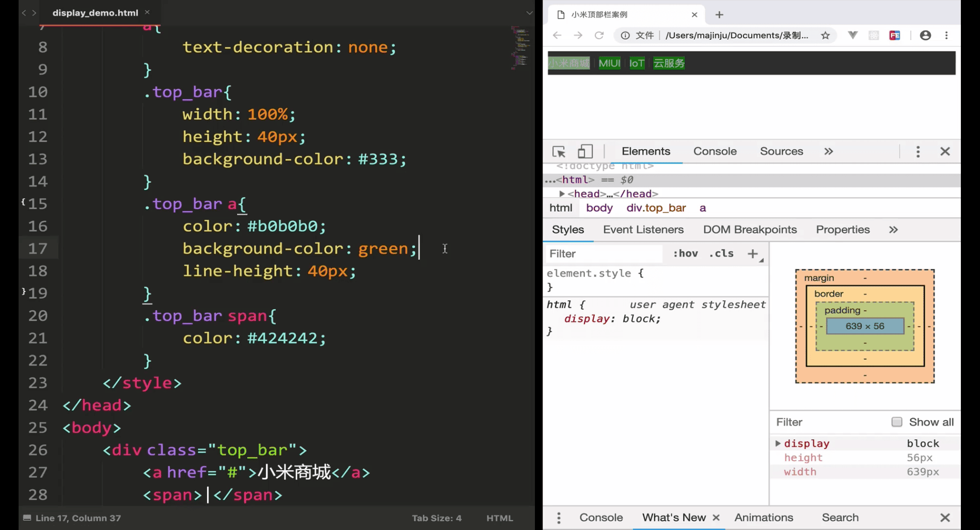The height and width of the screenshot is (530, 980).
Task: Select the body breadcrumb
Action: tap(599, 207)
